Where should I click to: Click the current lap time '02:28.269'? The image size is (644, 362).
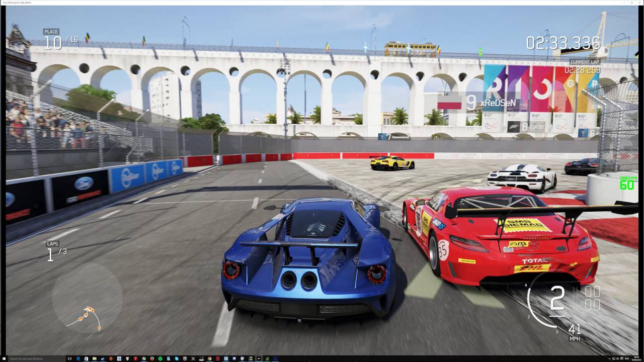[x=582, y=70]
